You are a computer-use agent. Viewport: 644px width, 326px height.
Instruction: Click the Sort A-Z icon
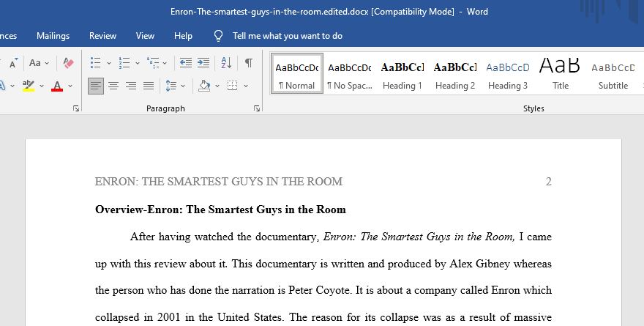[226, 63]
